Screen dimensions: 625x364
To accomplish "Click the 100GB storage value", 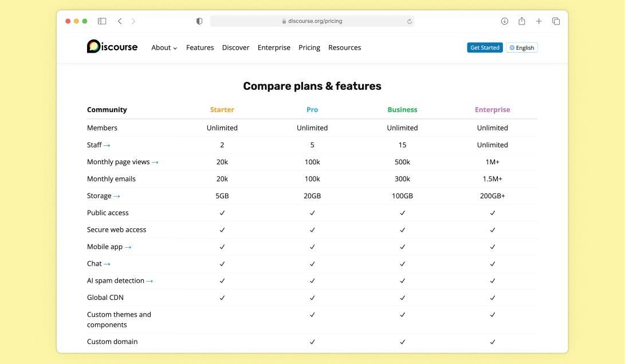I will point(402,196).
